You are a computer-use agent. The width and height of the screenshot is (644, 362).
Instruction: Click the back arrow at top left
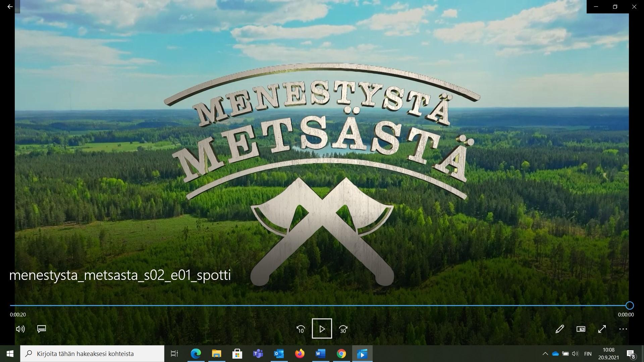point(10,6)
